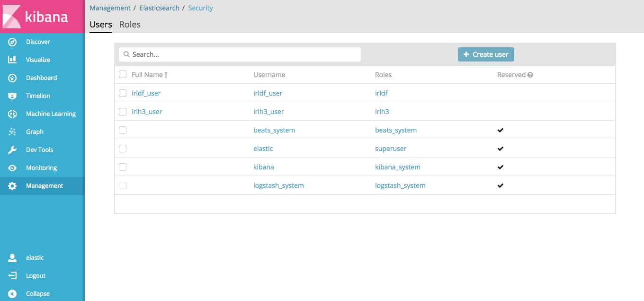Go to Management breadcrumb

pos(110,8)
